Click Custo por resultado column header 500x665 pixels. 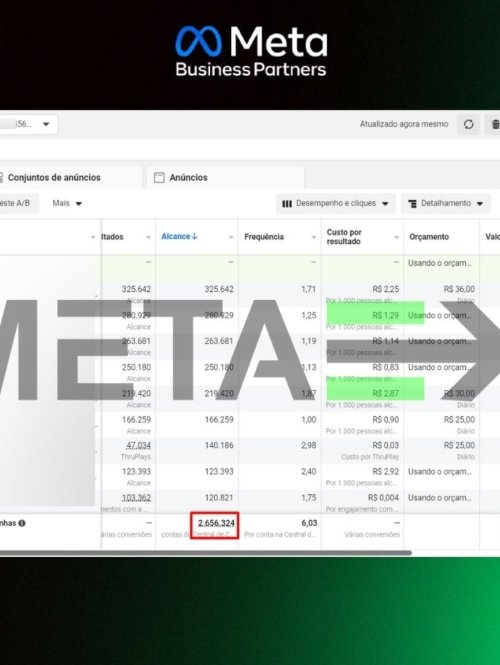pyautogui.click(x=344, y=237)
